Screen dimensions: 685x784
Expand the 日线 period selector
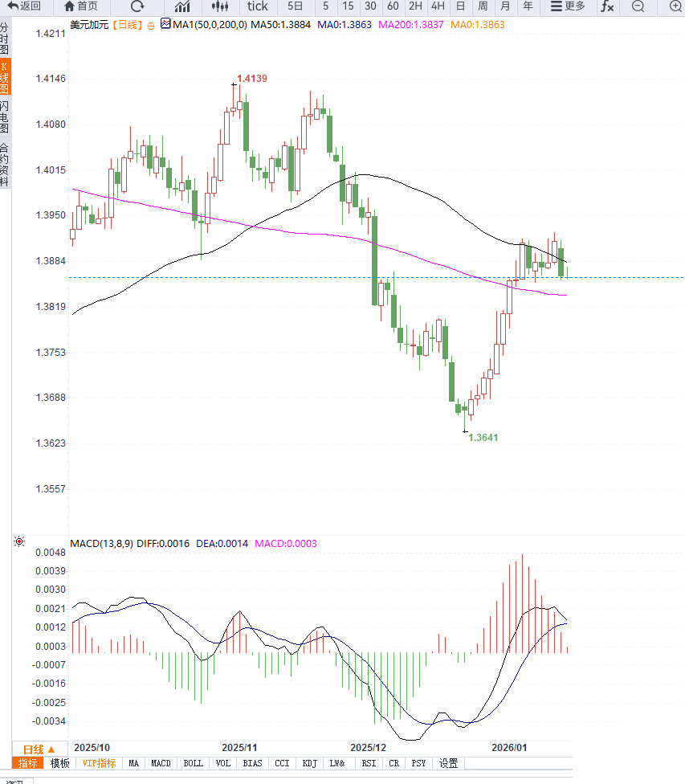[39, 749]
